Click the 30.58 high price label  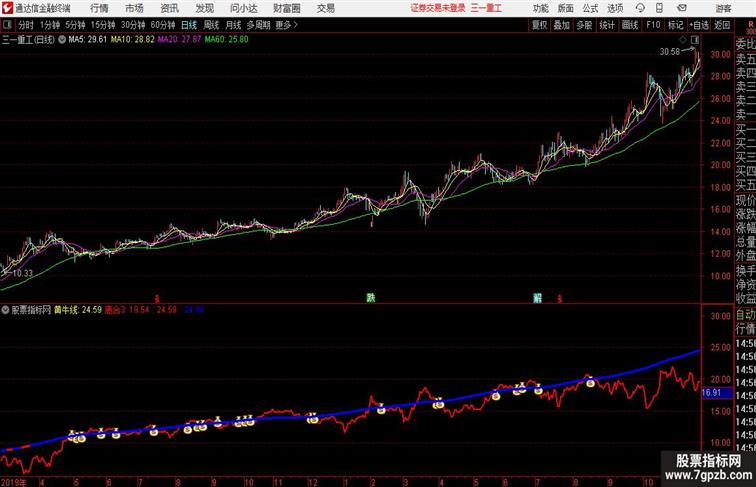coord(670,52)
